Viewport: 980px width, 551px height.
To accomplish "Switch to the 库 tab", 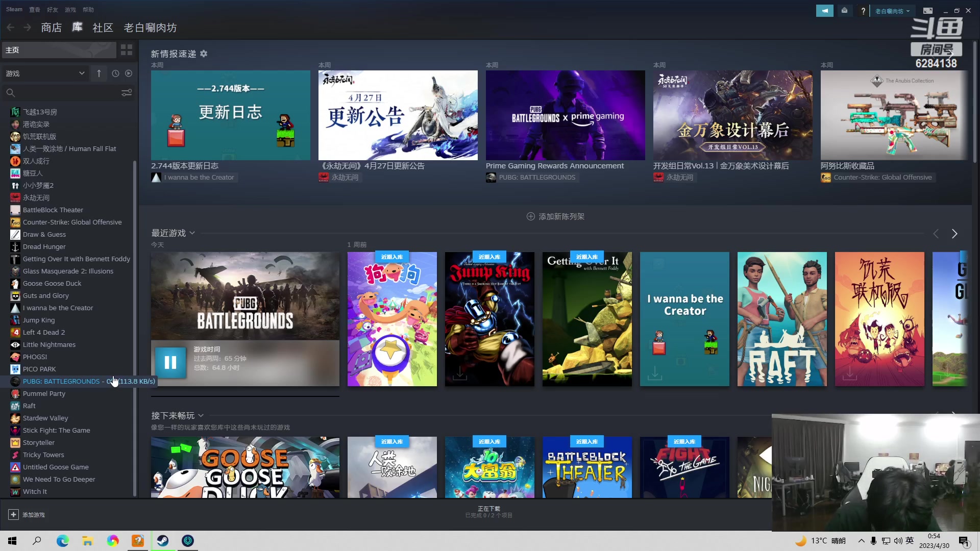I will pos(78,28).
